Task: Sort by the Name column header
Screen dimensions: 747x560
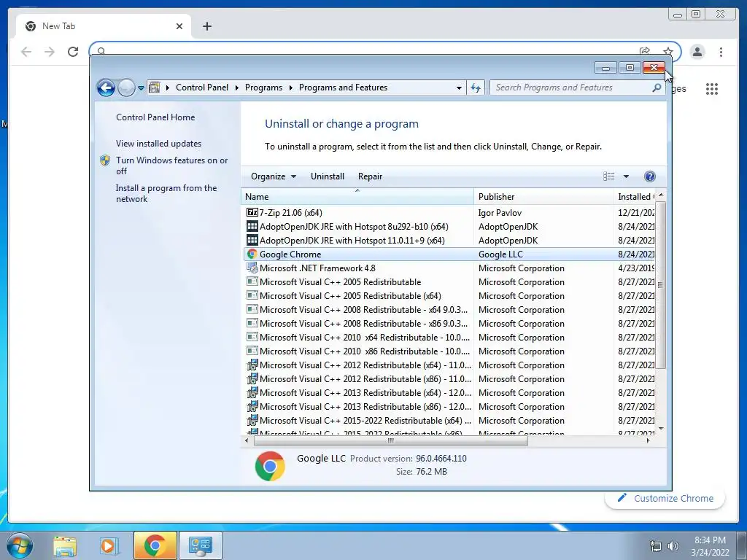Action: (357, 197)
